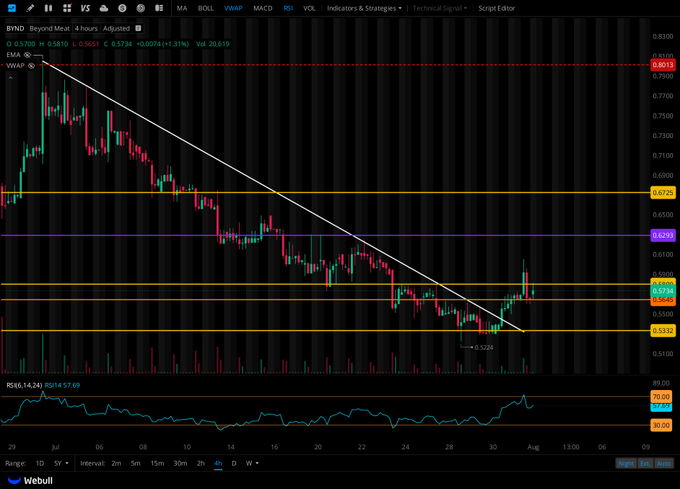Screen dimensions: 680x489
Task: Click the circular target coin icon
Action: point(141,8)
